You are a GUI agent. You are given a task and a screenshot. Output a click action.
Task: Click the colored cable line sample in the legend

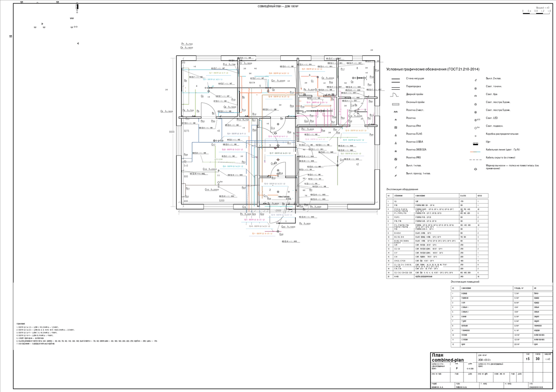click(x=475, y=151)
